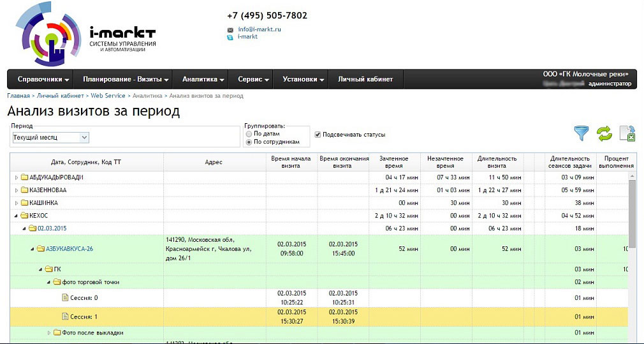Image resolution: width=644 pixels, height=344 pixels.
Task: Click Адрес column header
Action: pyautogui.click(x=214, y=162)
